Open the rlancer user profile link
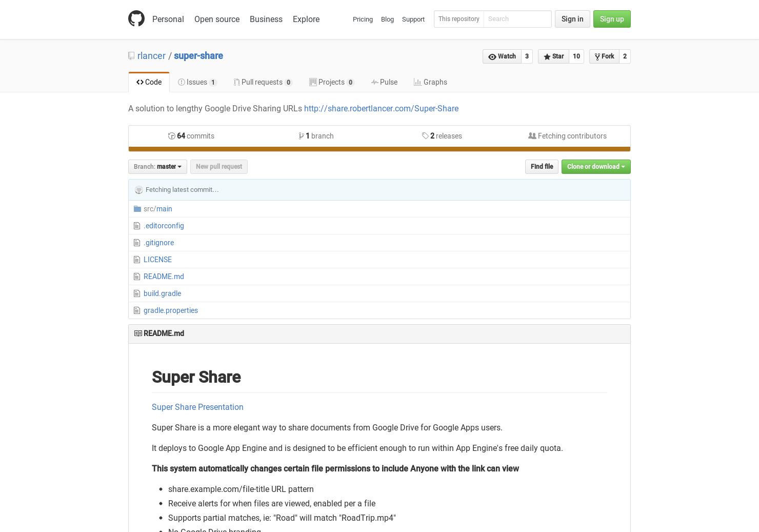Screen dimensions: 759x532 point(151,55)
